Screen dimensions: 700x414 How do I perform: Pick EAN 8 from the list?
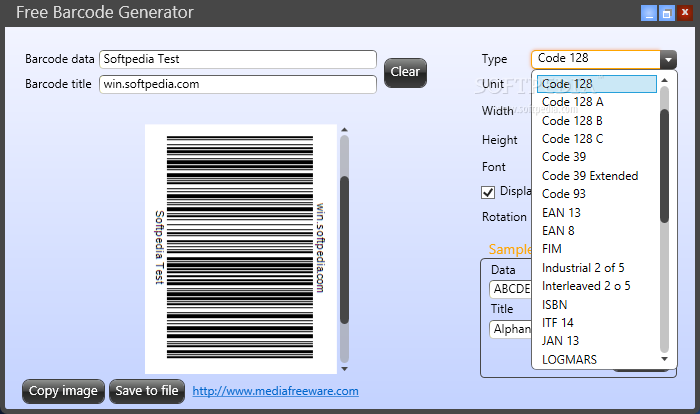[x=597, y=231]
